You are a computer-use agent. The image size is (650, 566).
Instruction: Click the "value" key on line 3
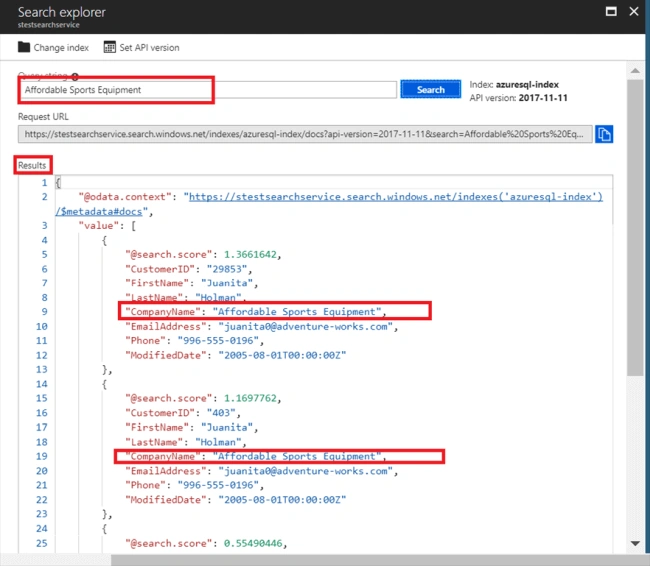tap(99, 226)
